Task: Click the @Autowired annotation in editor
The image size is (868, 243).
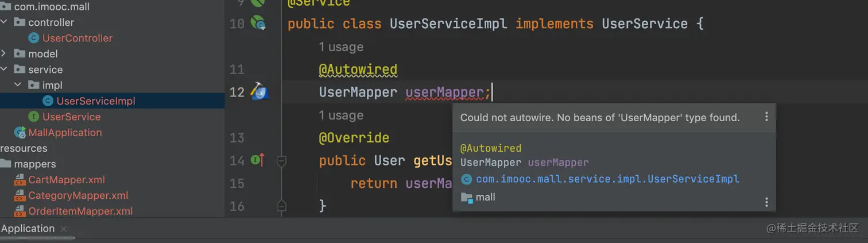Action: click(x=358, y=70)
